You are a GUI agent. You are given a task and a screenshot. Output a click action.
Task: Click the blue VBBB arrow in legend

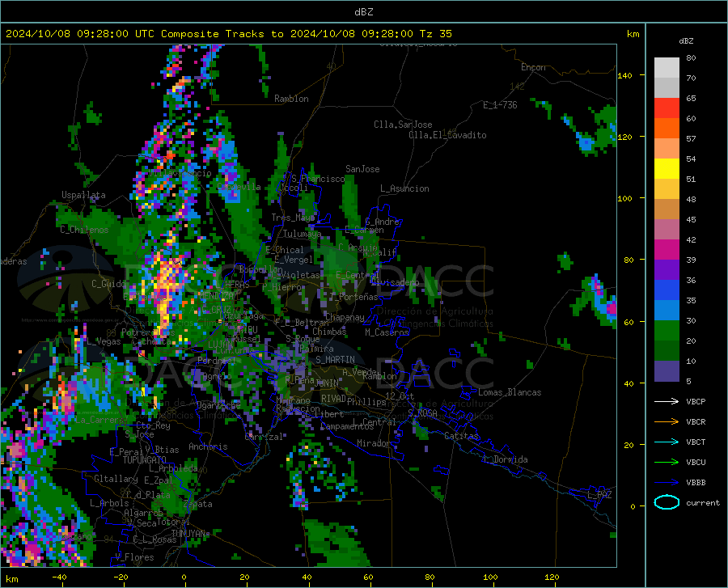point(667,483)
